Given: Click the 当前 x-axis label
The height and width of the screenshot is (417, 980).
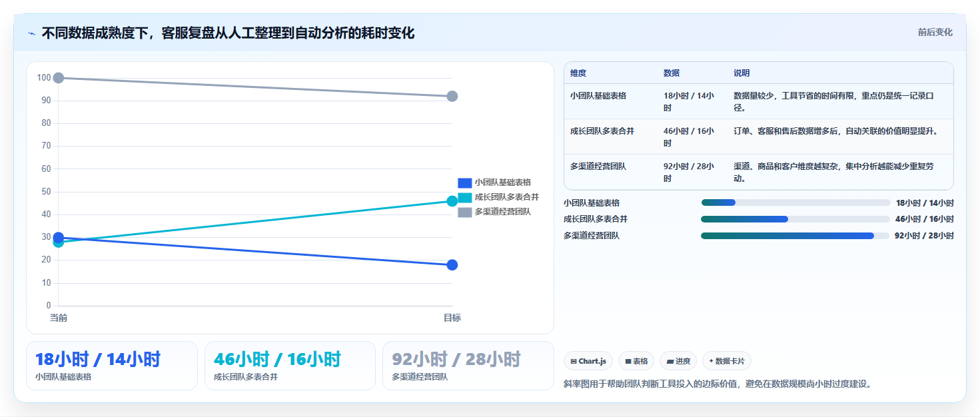Looking at the screenshot, I should (x=59, y=318).
